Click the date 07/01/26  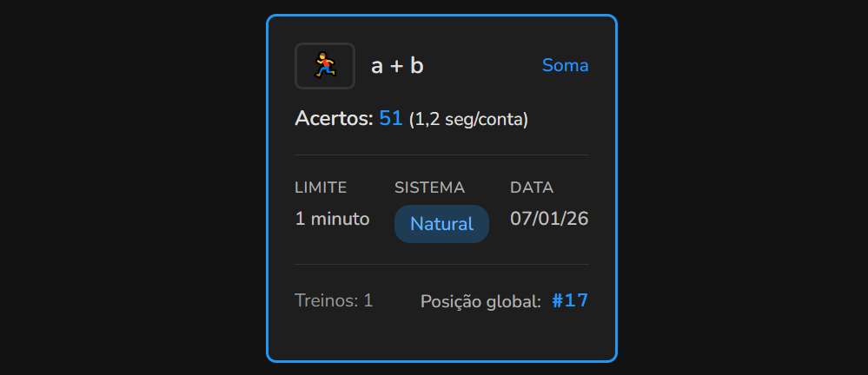tap(549, 219)
